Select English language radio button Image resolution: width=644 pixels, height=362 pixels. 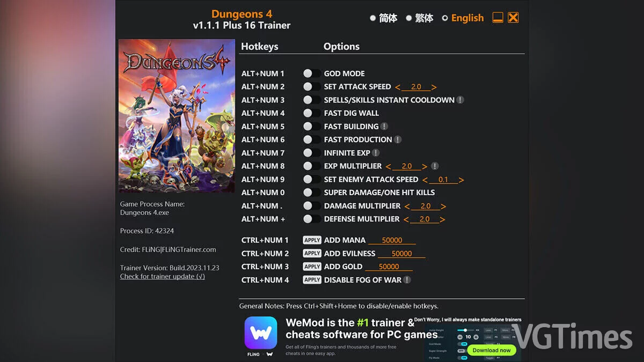tap(445, 18)
